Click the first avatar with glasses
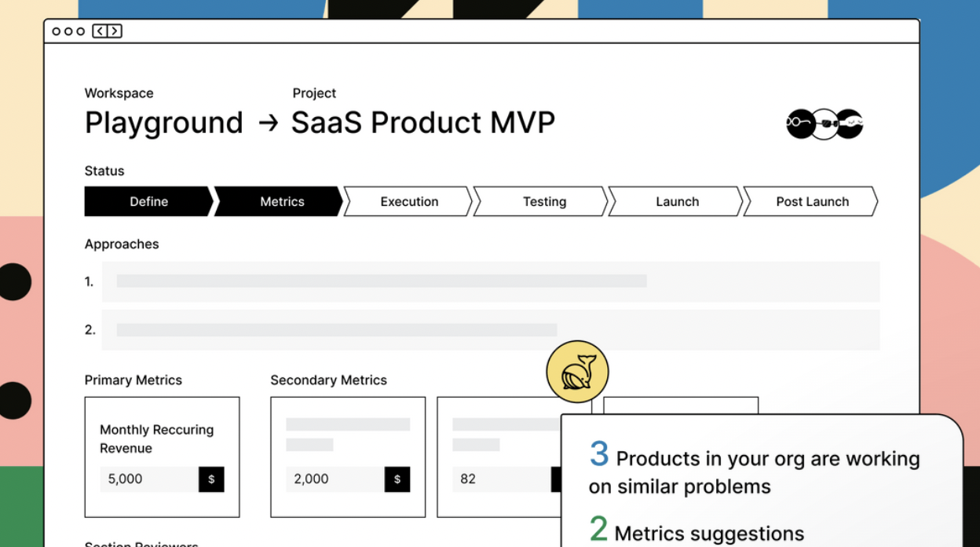This screenshot has height=547, width=980. [800, 123]
